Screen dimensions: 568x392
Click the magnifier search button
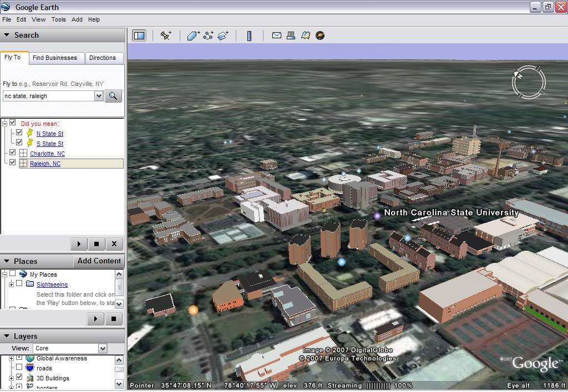[113, 96]
